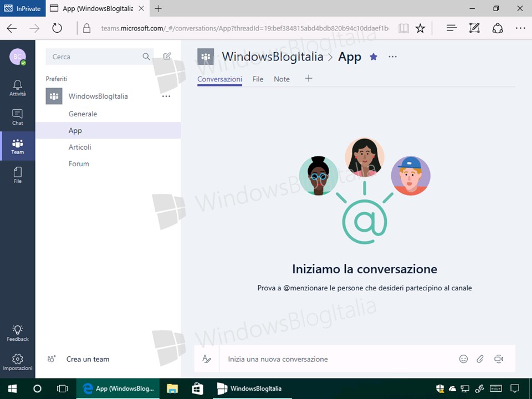Click Windows Defender shield tray icon

(440, 388)
